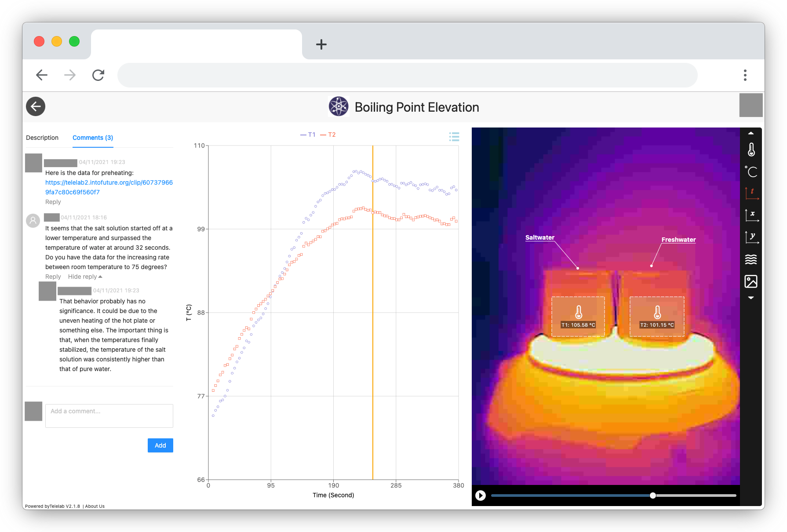This screenshot has height=532, width=787.
Task: Click the Time (Second) axis label
Action: [333, 495]
